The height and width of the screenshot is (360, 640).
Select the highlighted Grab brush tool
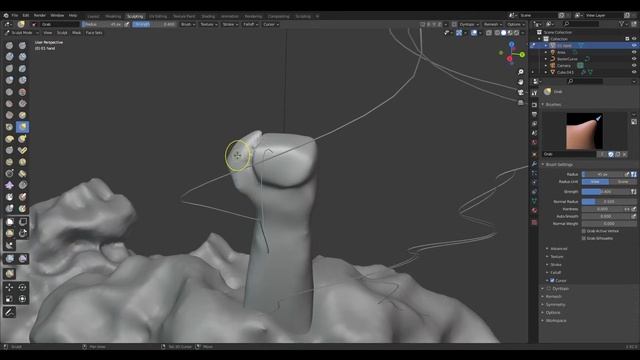[x=22, y=127]
